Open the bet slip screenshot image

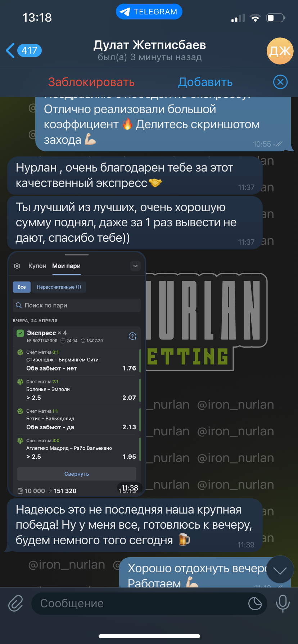pos(77,374)
